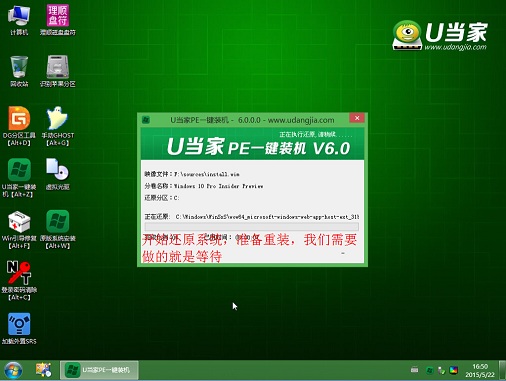
Task: Click the dialog title text with www.udangjia.com
Action: 252,120
